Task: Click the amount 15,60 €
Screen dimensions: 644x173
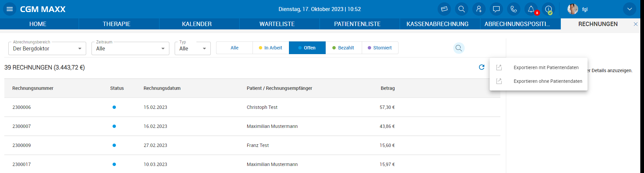Action: pyautogui.click(x=387, y=145)
